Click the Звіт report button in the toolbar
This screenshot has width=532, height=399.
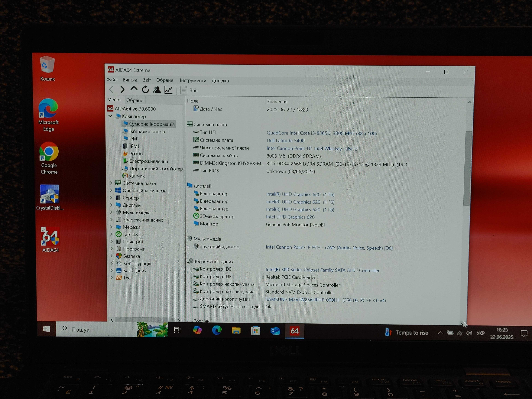tap(189, 90)
